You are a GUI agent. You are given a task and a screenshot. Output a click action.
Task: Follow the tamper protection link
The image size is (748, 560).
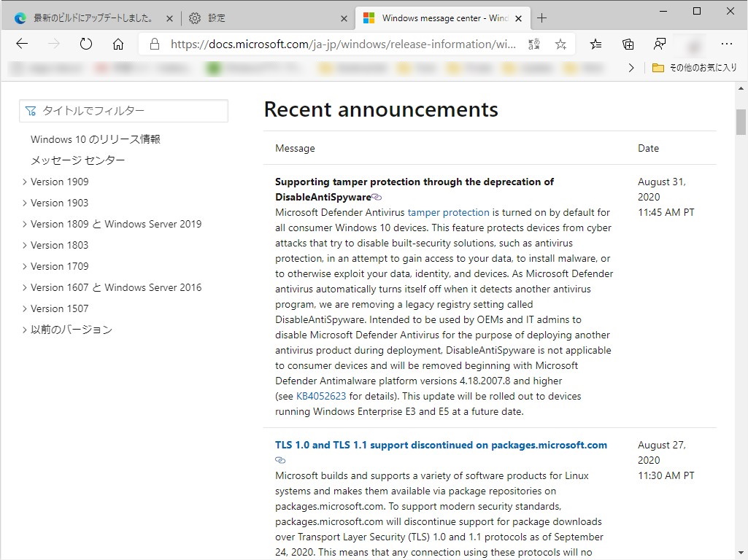click(x=448, y=212)
